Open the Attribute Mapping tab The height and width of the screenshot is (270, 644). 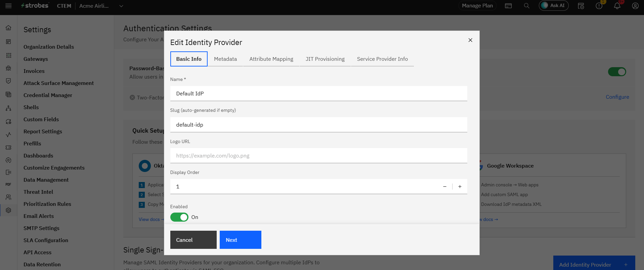(x=271, y=59)
